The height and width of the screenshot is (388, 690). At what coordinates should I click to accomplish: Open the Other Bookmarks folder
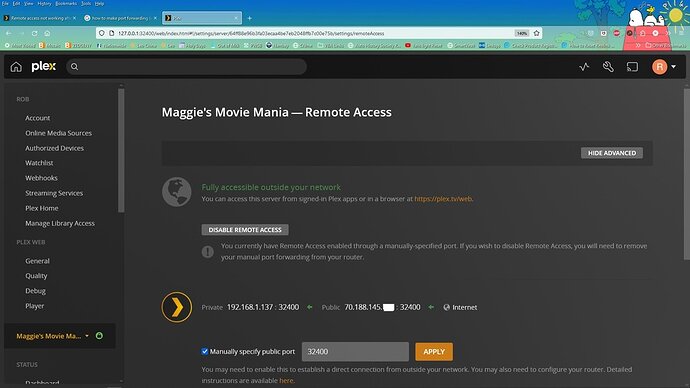(665, 45)
